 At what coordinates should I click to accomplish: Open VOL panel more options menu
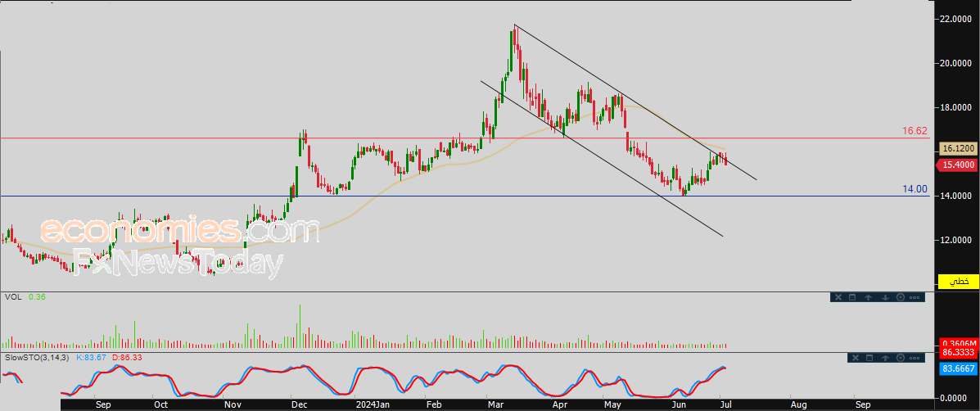point(915,297)
